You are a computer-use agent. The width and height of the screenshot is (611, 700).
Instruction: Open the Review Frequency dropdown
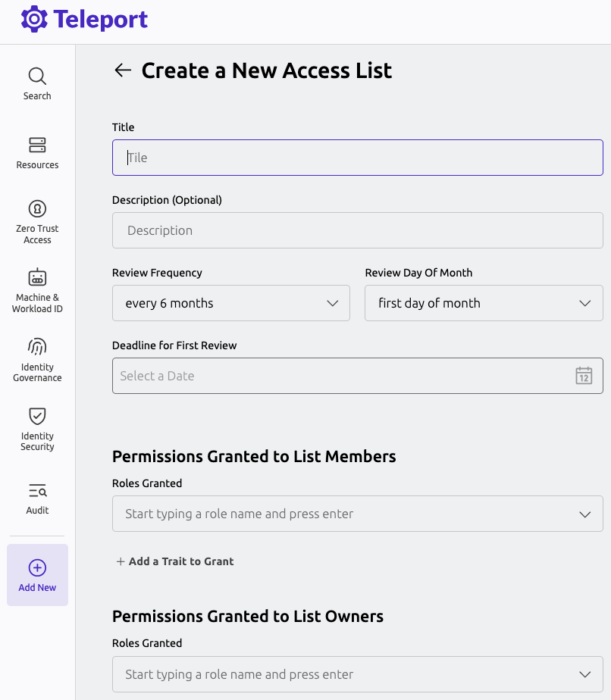point(230,303)
